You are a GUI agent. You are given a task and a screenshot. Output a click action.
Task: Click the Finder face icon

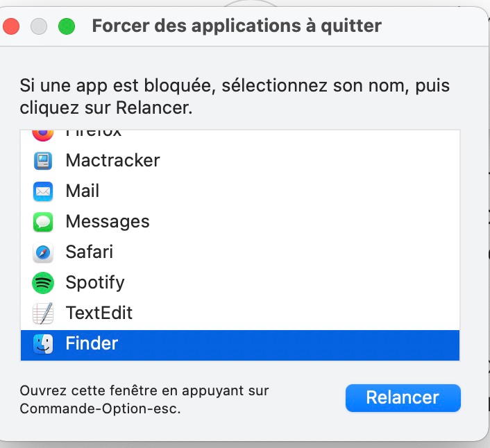pos(43,344)
